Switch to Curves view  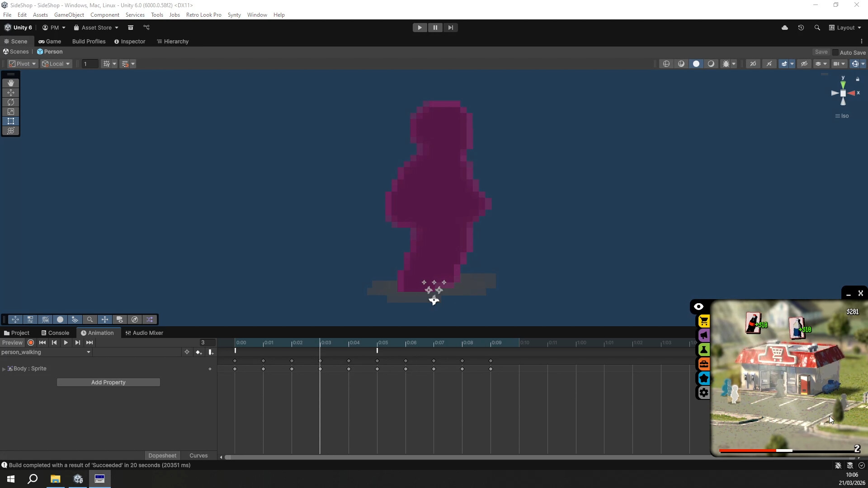[x=198, y=455]
